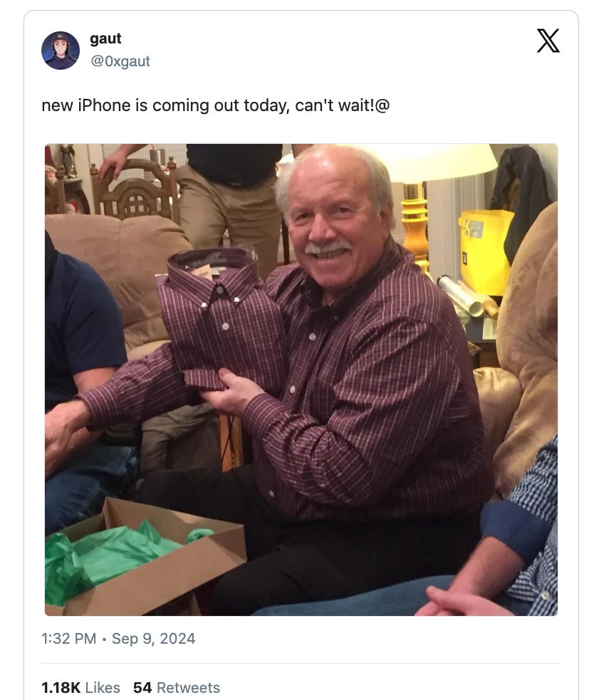
Task: Open the Sep 9, 2024 date link
Action: click(x=153, y=638)
